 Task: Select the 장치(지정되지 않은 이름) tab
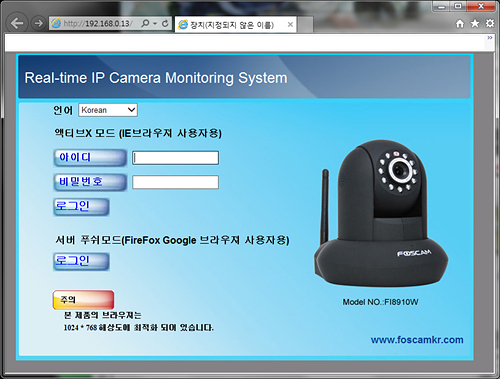click(x=235, y=25)
